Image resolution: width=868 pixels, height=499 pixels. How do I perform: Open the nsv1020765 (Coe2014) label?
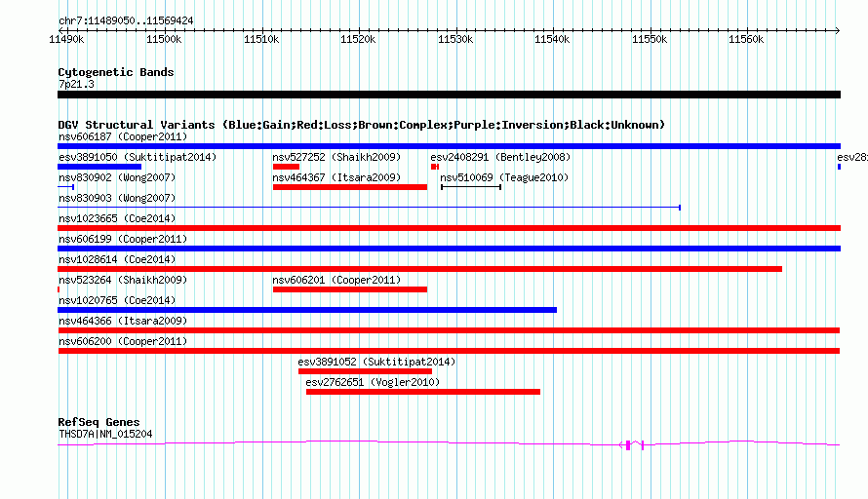[x=117, y=300]
